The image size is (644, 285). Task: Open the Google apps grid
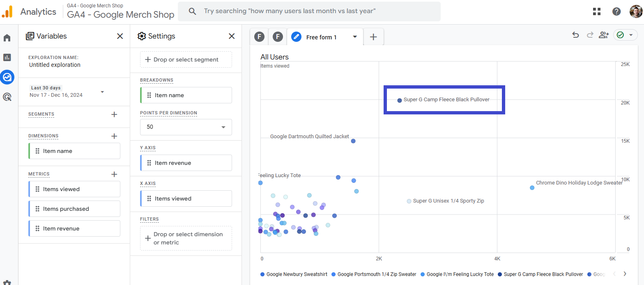(597, 11)
